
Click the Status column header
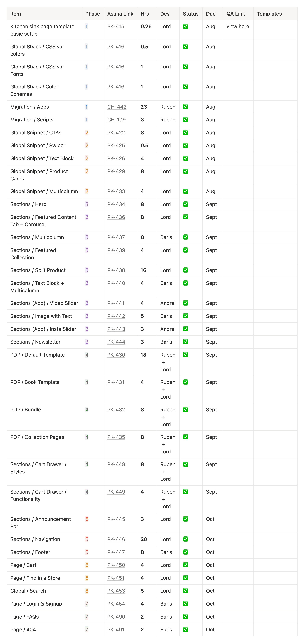point(190,14)
